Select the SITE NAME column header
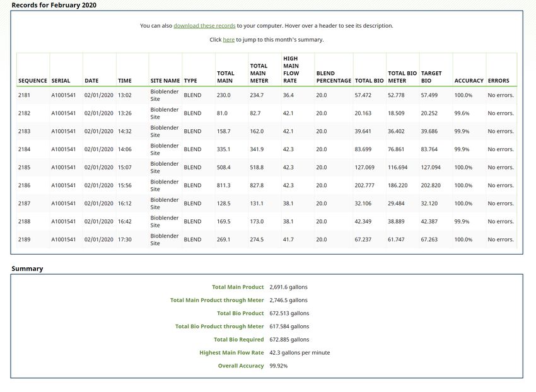Viewport: 536px width, 392px height. [165, 81]
